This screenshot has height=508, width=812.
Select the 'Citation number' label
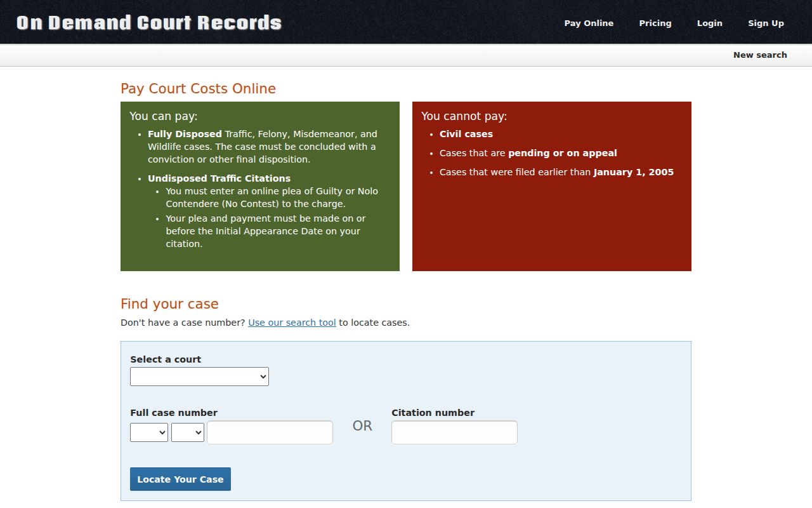433,413
